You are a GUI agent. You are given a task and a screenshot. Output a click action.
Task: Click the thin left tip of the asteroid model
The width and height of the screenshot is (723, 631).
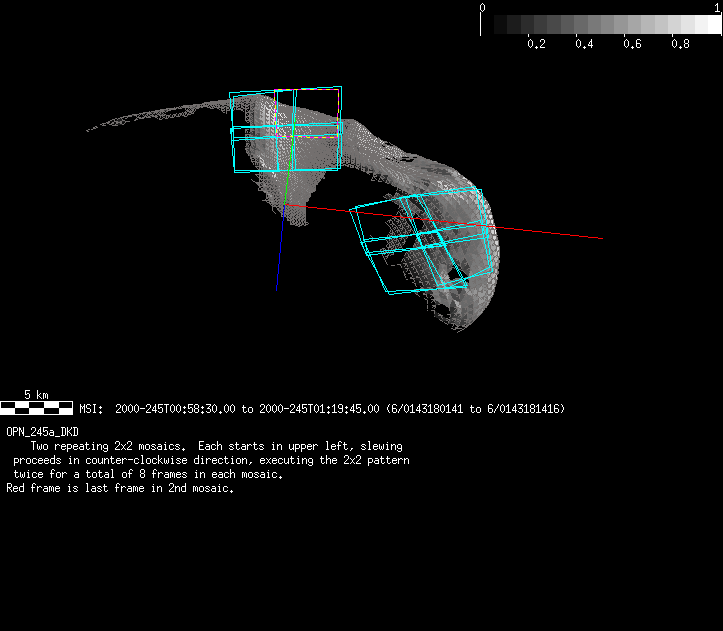tap(92, 130)
